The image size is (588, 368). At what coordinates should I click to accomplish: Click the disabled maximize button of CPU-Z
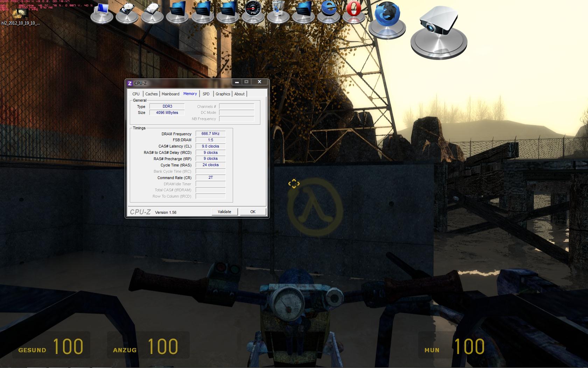(246, 82)
